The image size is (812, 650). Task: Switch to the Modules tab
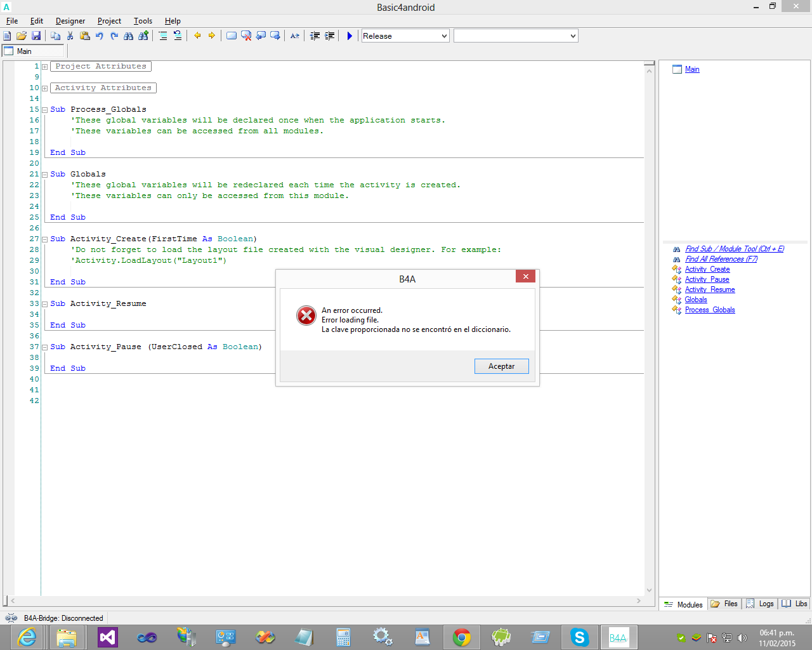coord(683,604)
